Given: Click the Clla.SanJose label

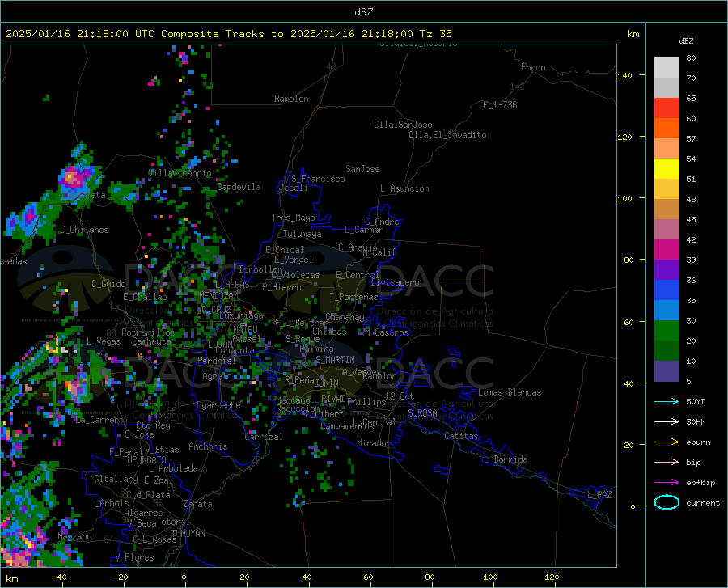Looking at the screenshot, I should click(x=403, y=125).
